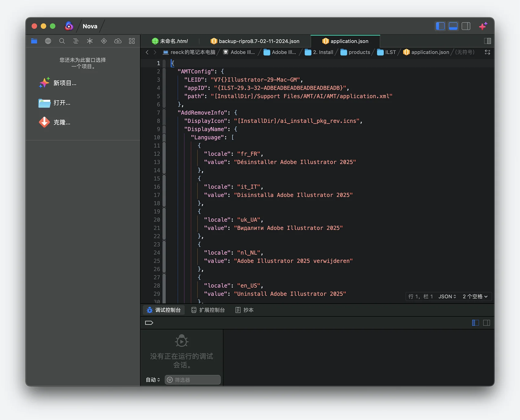The width and height of the screenshot is (520, 420).
Task: Click 克隆... to clone a repository
Action: 54,122
